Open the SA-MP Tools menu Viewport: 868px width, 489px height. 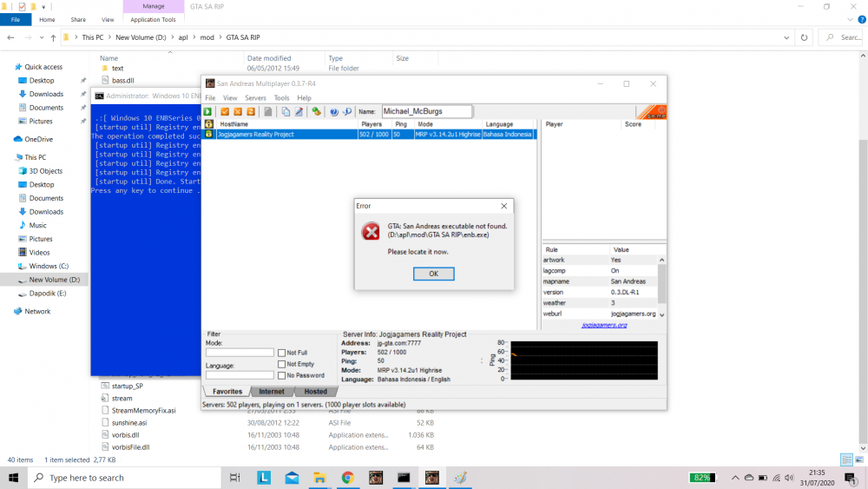[x=281, y=98]
